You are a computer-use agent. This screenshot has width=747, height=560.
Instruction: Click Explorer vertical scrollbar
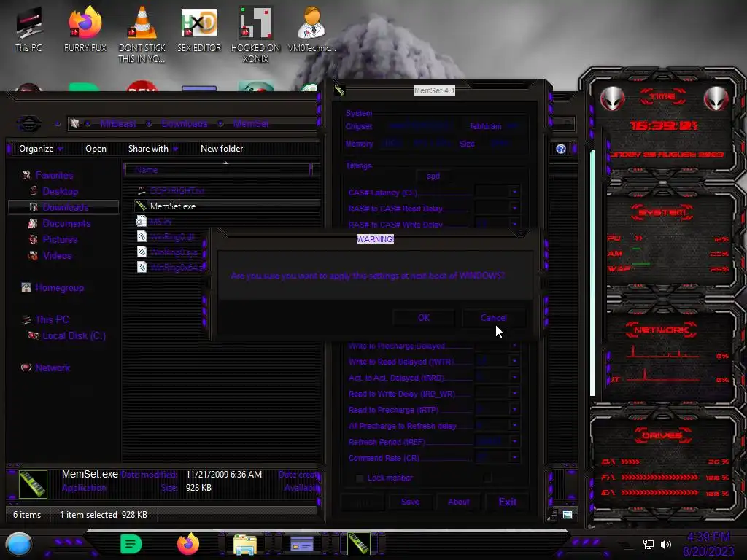592,273
